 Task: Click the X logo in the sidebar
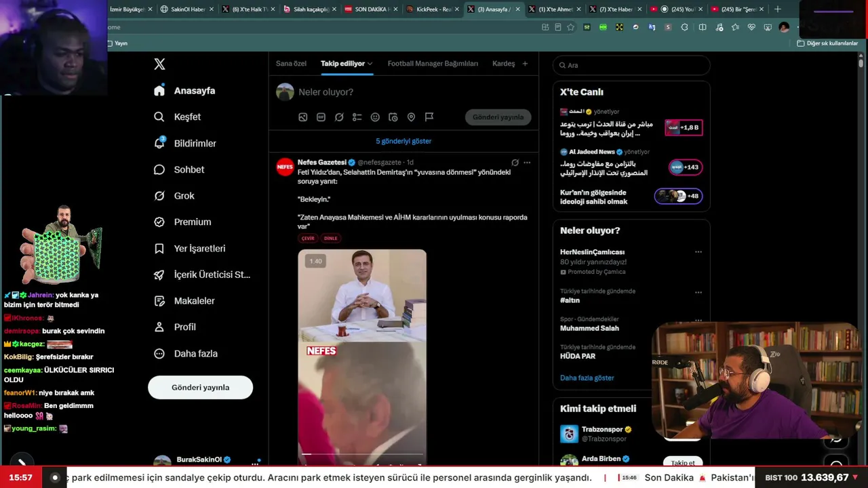pos(159,64)
